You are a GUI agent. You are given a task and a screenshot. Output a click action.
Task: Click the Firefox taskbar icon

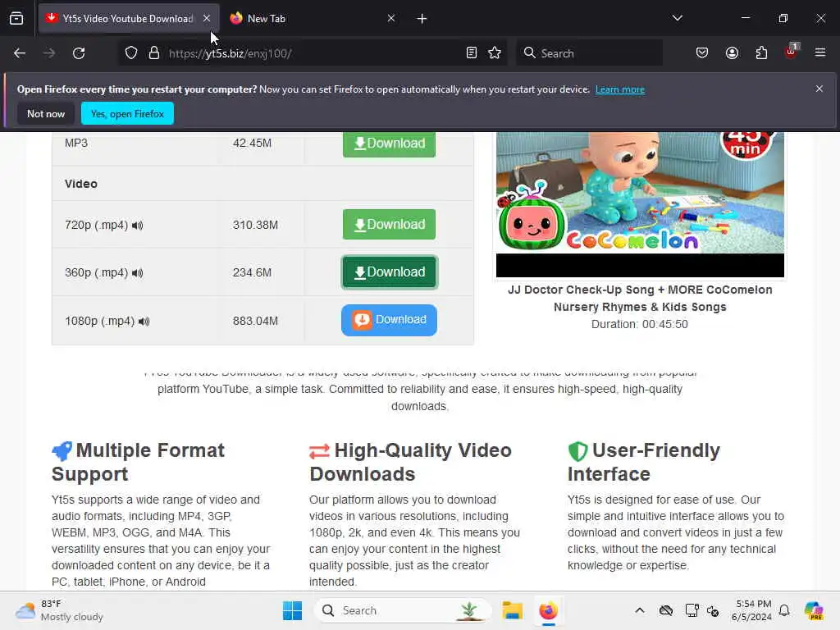(548, 610)
